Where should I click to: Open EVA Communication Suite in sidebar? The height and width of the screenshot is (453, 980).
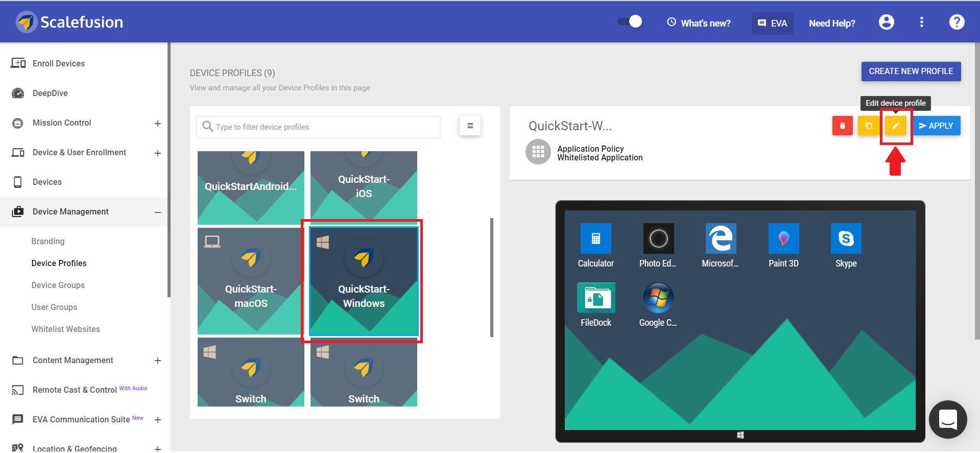point(81,419)
